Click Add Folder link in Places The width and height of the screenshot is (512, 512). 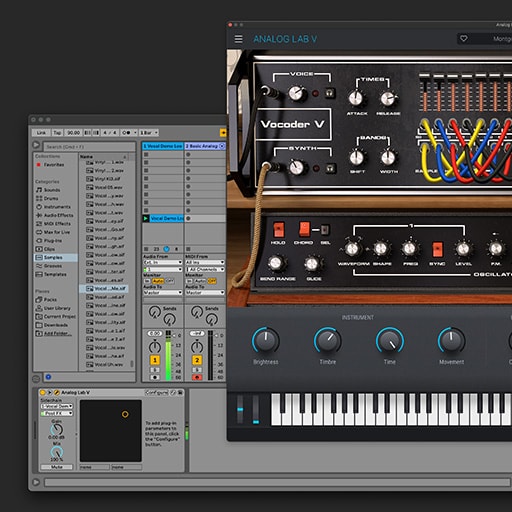coord(57,333)
